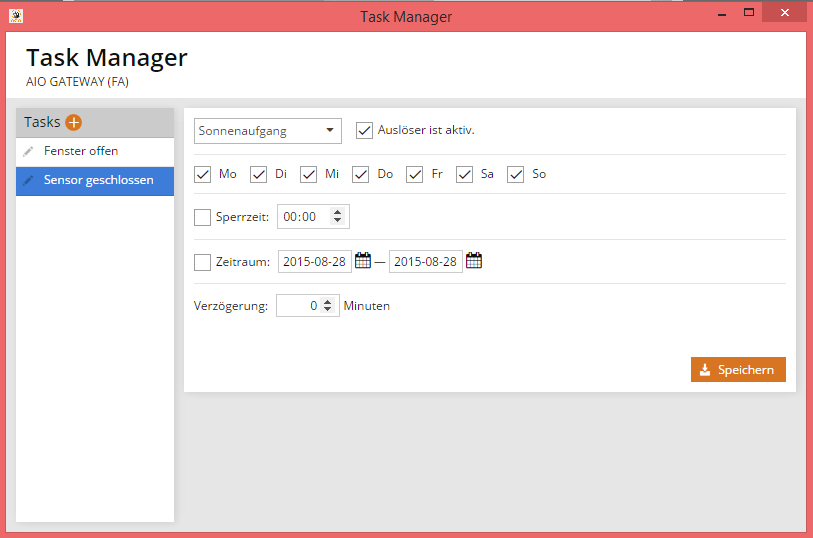Viewport: 813px width, 538px height.
Task: Open calendar picker for Zeitraum end date
Action: (x=474, y=261)
